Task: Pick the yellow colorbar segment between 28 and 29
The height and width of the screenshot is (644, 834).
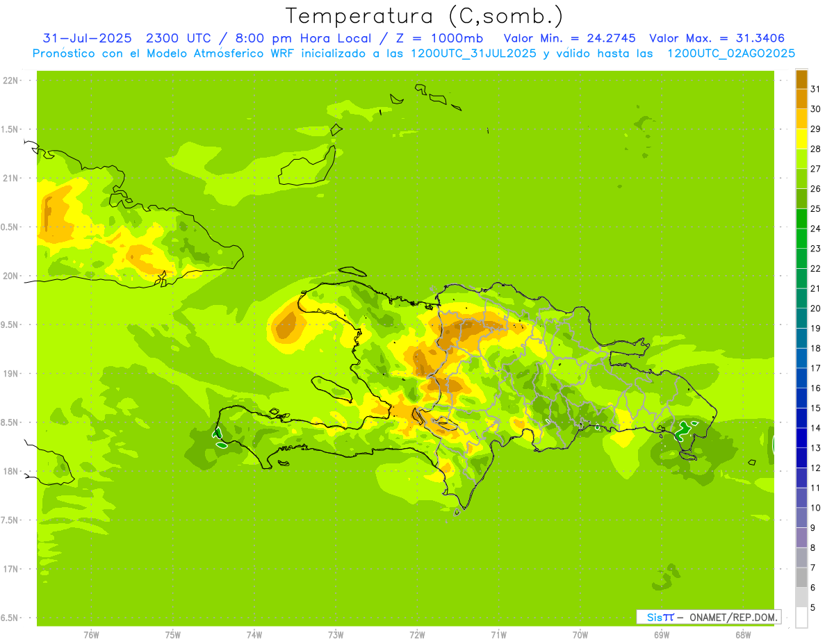Action: click(x=801, y=139)
